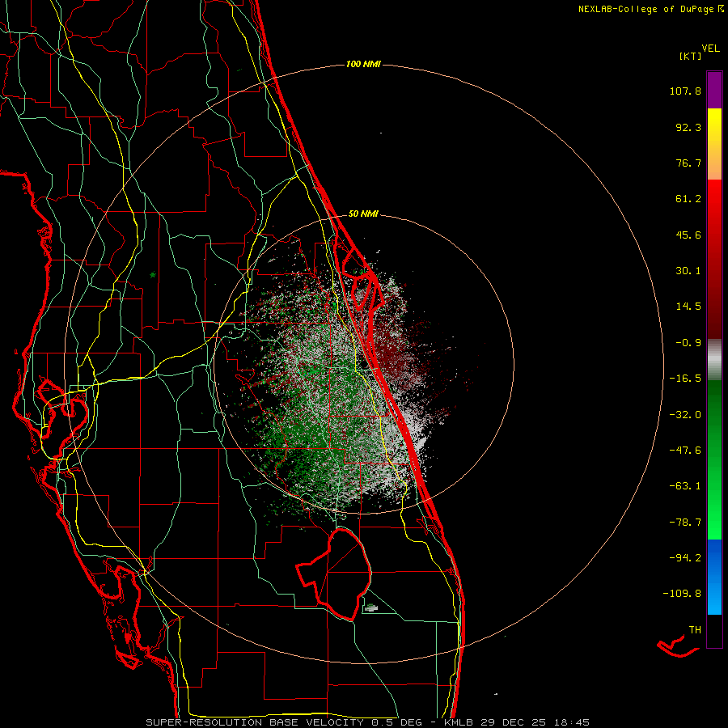Select the -63.1 scale value
This screenshot has width=728, height=728.
click(685, 486)
